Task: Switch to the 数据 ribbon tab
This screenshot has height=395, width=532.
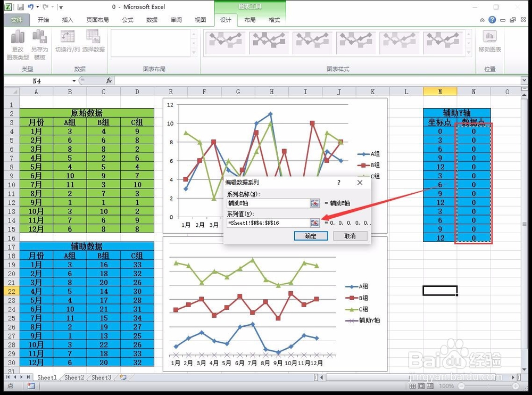Action: pyautogui.click(x=152, y=20)
